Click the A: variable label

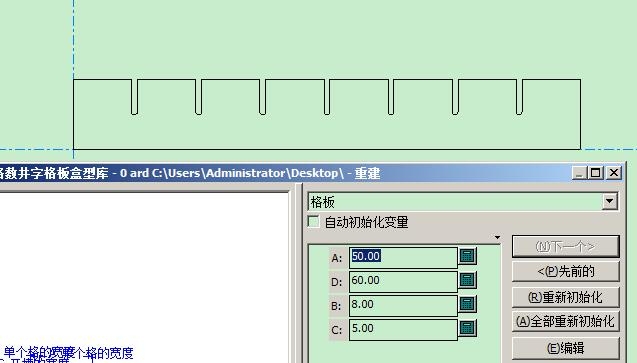(337, 258)
